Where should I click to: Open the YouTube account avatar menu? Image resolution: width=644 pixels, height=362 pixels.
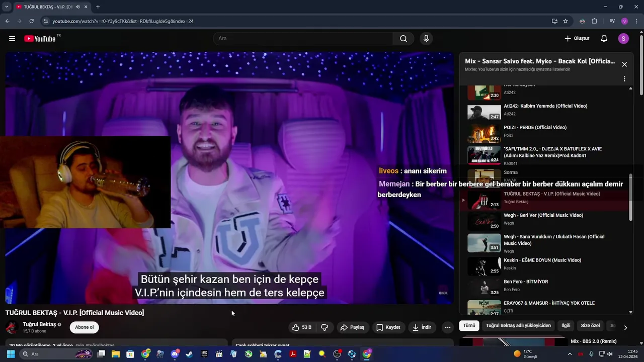point(623,39)
